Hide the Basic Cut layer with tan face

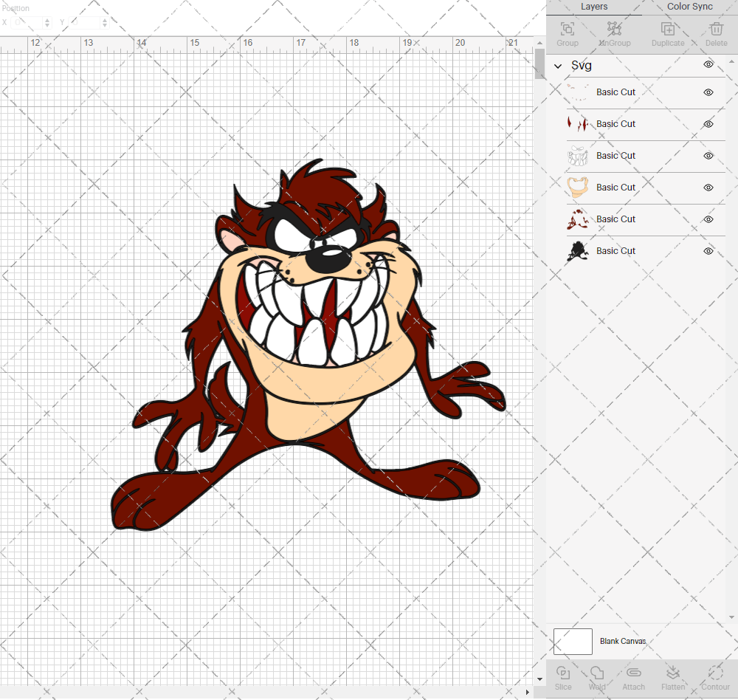click(x=708, y=188)
